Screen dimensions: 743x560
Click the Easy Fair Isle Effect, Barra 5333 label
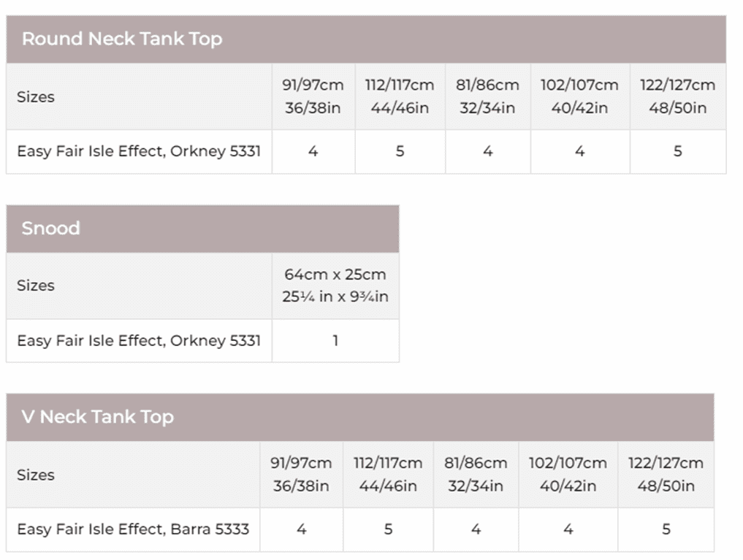tap(133, 529)
